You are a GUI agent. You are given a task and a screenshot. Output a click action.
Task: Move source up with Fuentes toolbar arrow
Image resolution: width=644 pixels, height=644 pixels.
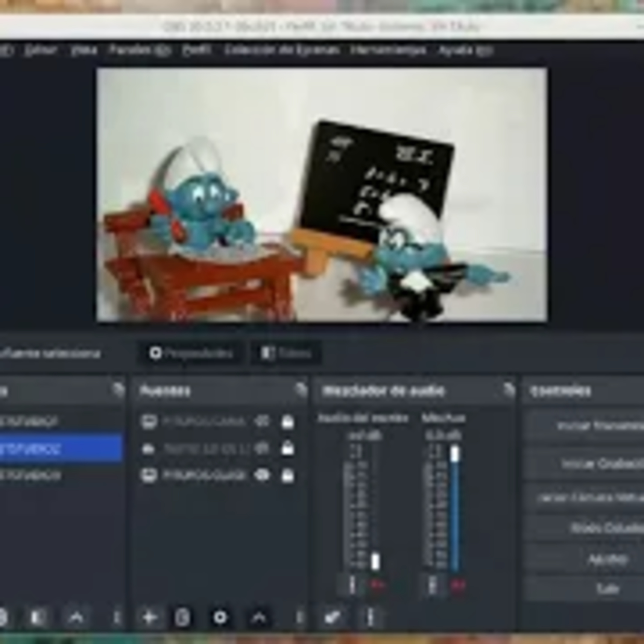[259, 618]
